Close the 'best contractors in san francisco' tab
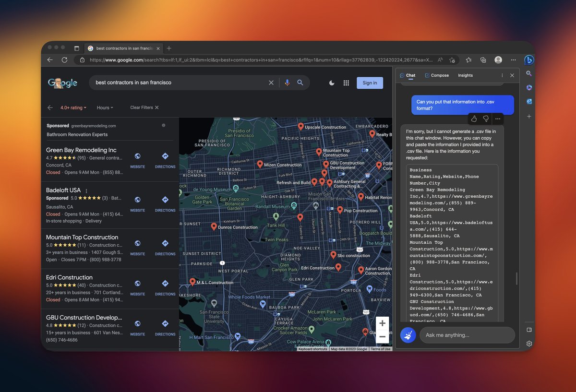Screen dimensions: 576x392 (158, 48)
